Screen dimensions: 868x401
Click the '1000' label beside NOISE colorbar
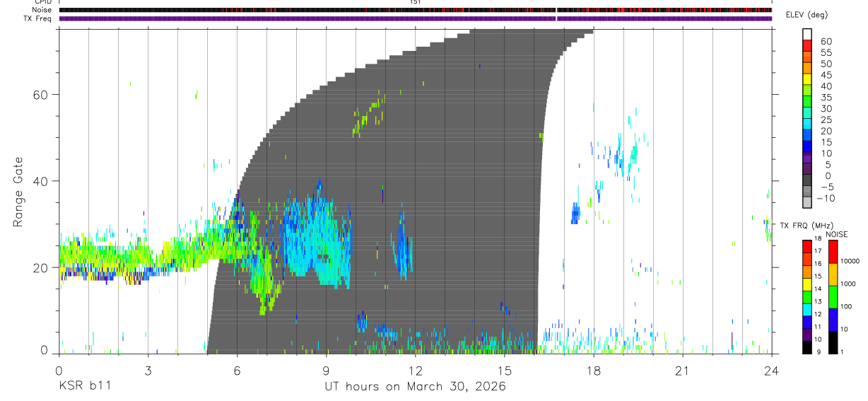848,284
